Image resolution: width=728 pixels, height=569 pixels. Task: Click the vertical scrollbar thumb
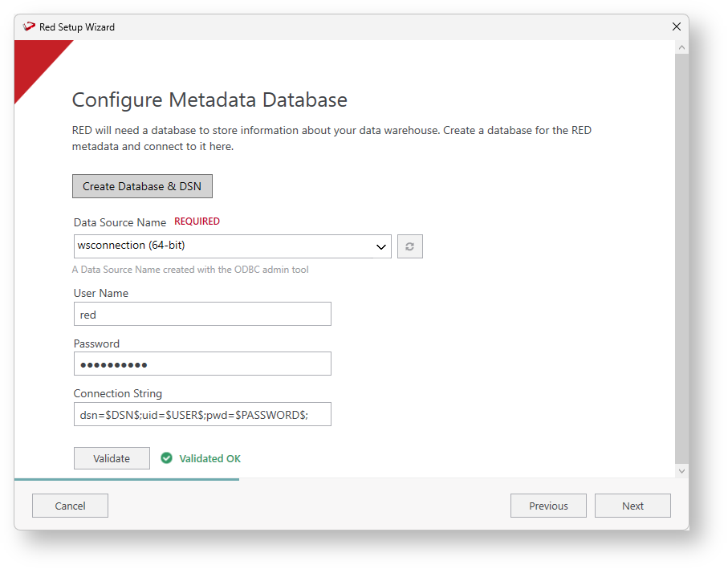tap(681, 257)
